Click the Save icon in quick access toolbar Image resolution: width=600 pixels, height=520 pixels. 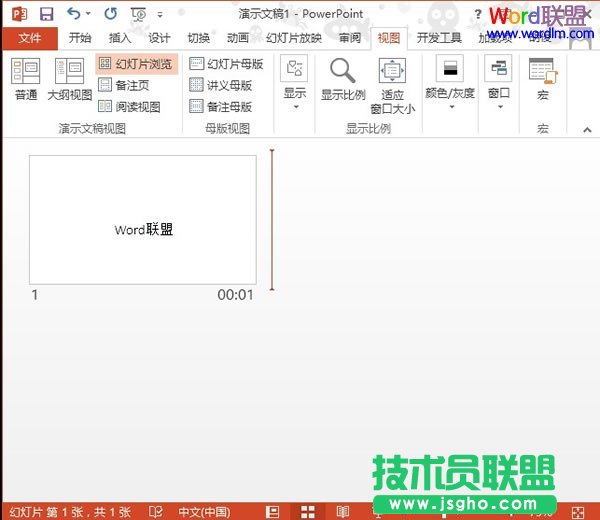pyautogui.click(x=46, y=14)
